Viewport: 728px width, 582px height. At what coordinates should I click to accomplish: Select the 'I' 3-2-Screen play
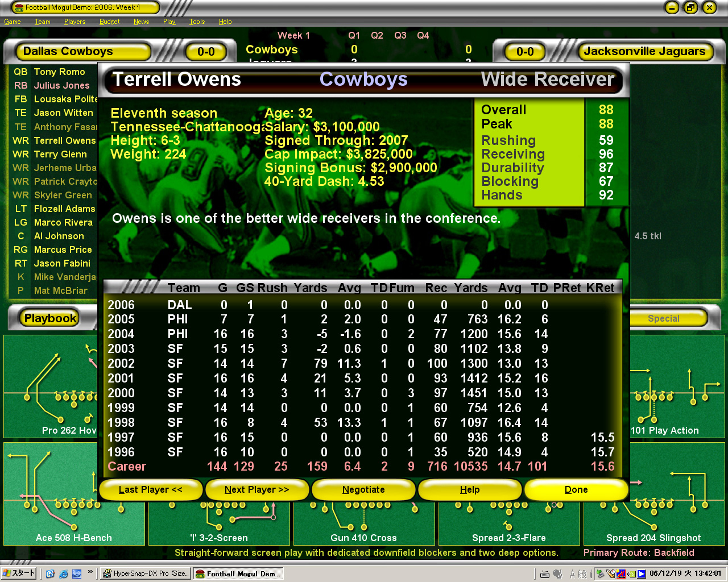coord(219,523)
